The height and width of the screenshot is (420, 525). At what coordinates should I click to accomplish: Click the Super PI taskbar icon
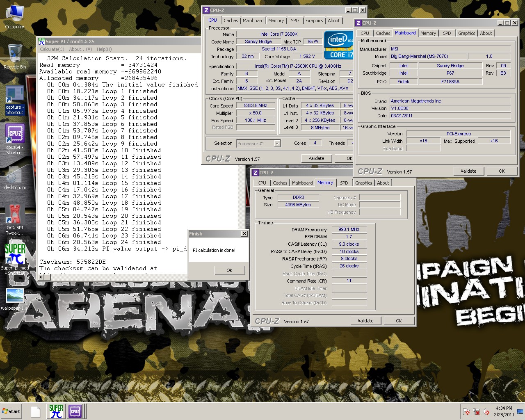coord(56,411)
